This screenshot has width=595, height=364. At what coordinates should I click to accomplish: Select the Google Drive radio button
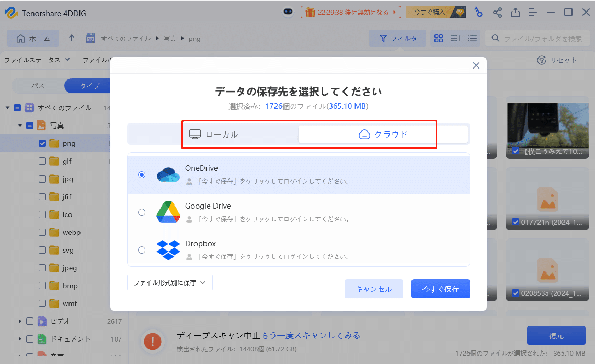coord(141,212)
